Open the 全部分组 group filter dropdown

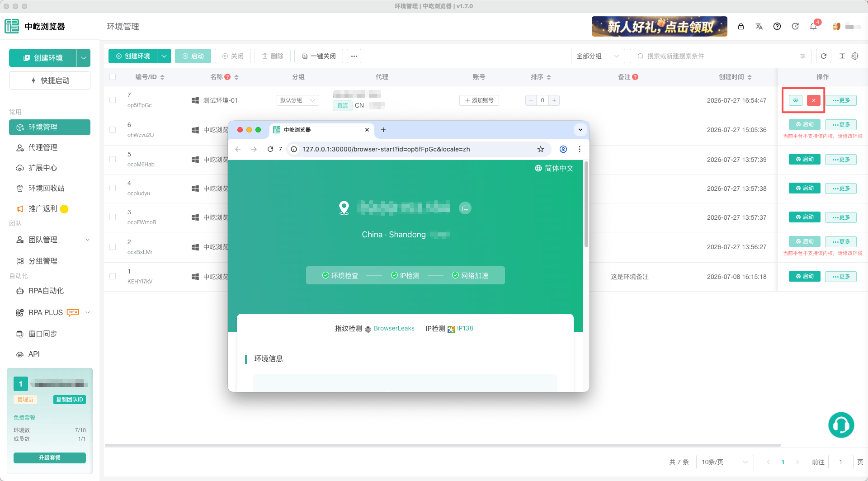tap(598, 56)
